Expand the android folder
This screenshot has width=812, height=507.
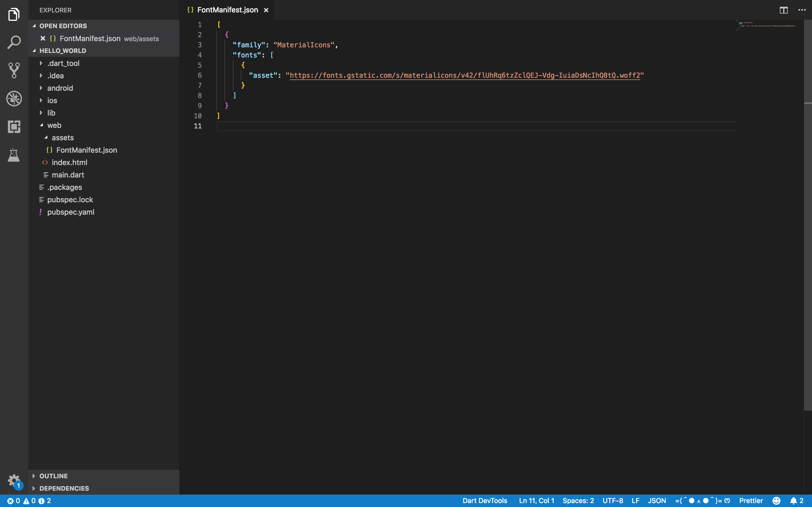click(60, 88)
